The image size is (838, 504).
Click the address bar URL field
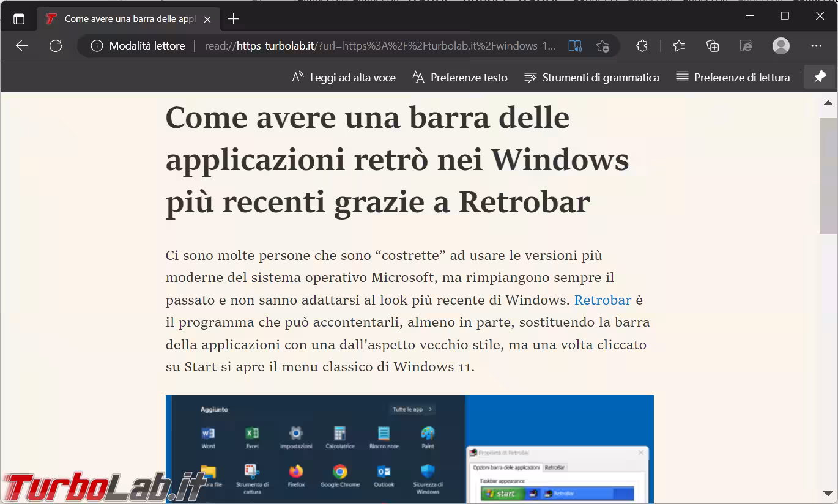pos(380,46)
